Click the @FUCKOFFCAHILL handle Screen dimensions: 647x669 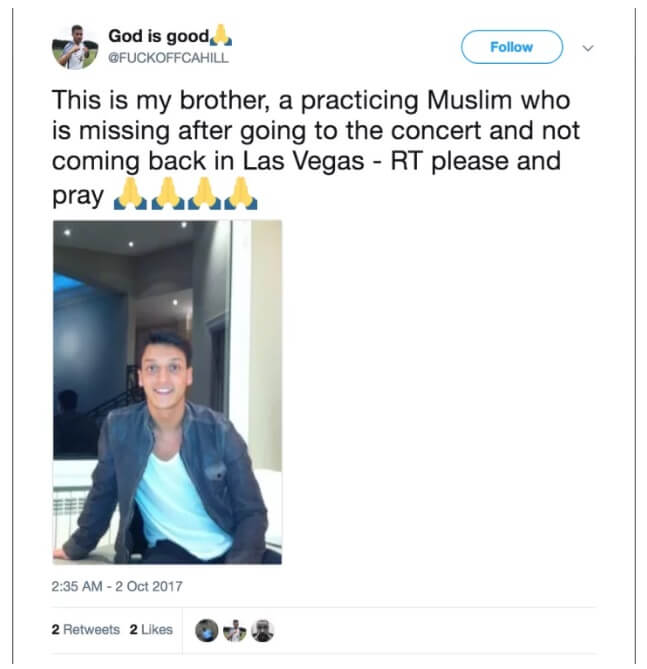point(169,58)
